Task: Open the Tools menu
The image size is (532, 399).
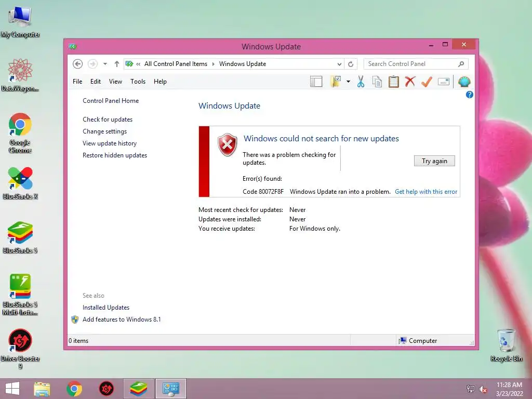Action: point(138,82)
